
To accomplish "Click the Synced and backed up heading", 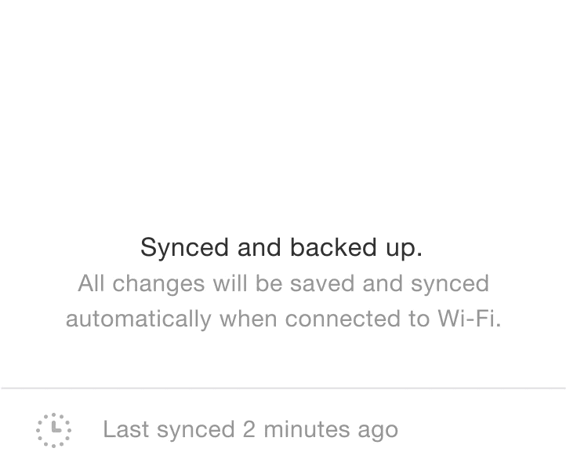I will tap(281, 248).
